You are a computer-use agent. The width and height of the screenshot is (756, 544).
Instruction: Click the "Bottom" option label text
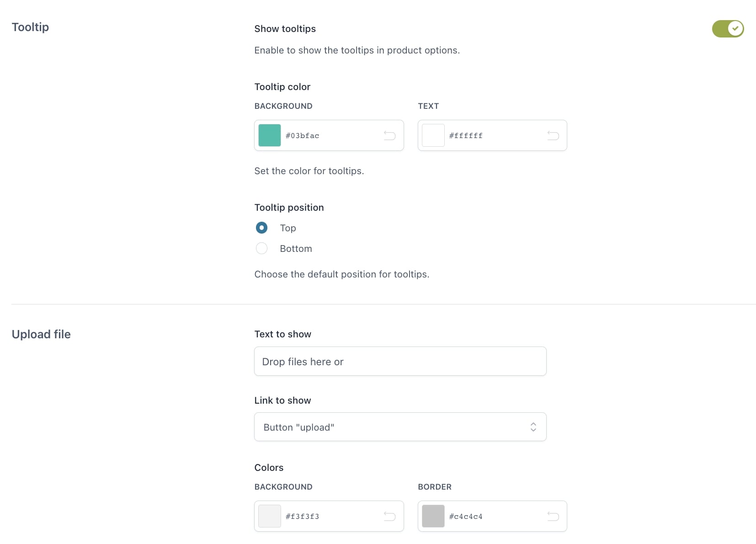[x=296, y=249]
